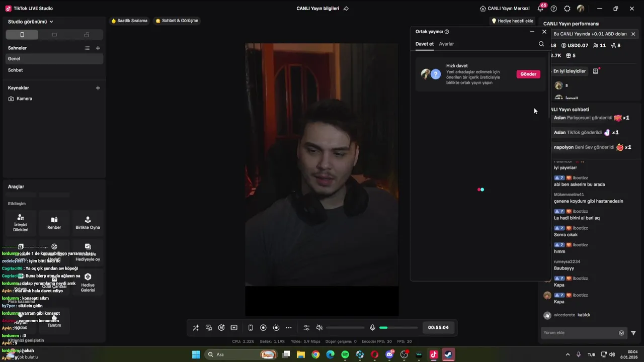The image size is (644, 362).
Task: Open the Sahneler list view icon
Action: [x=87, y=48]
